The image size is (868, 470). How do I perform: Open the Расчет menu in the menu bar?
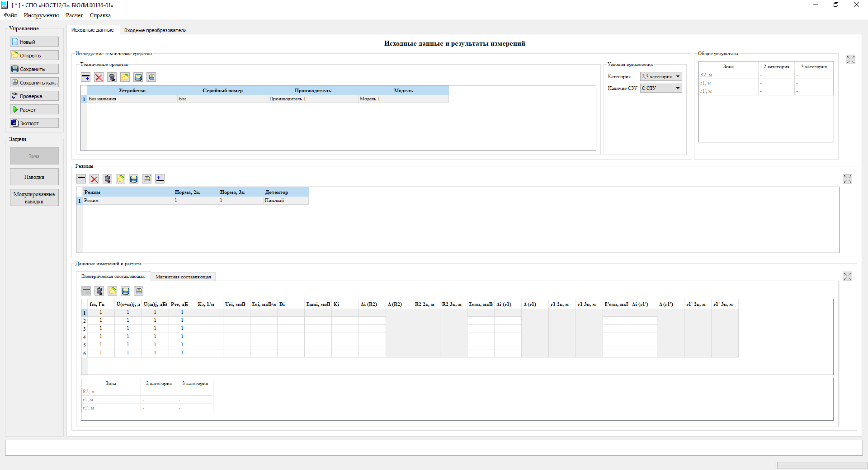74,15
